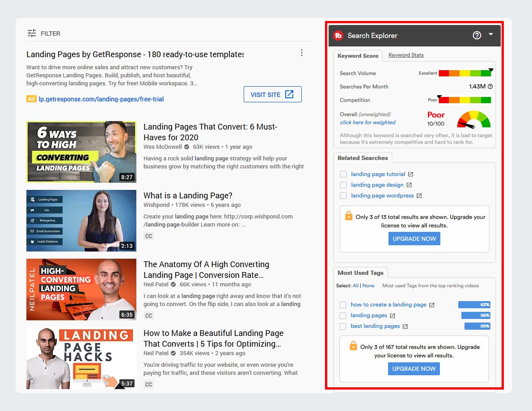Switch to the Keyword Score tab
Image resolution: width=532 pixels, height=411 pixels.
click(358, 55)
